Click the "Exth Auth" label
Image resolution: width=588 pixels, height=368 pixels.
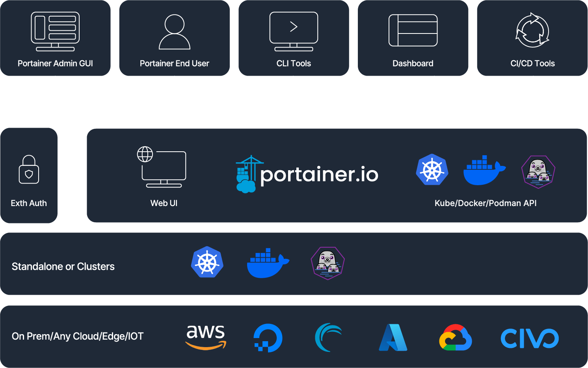click(29, 203)
